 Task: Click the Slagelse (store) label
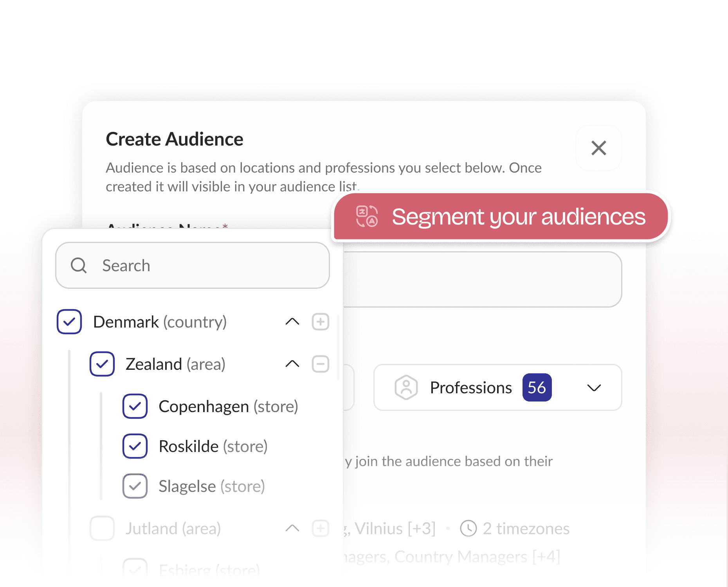click(212, 486)
